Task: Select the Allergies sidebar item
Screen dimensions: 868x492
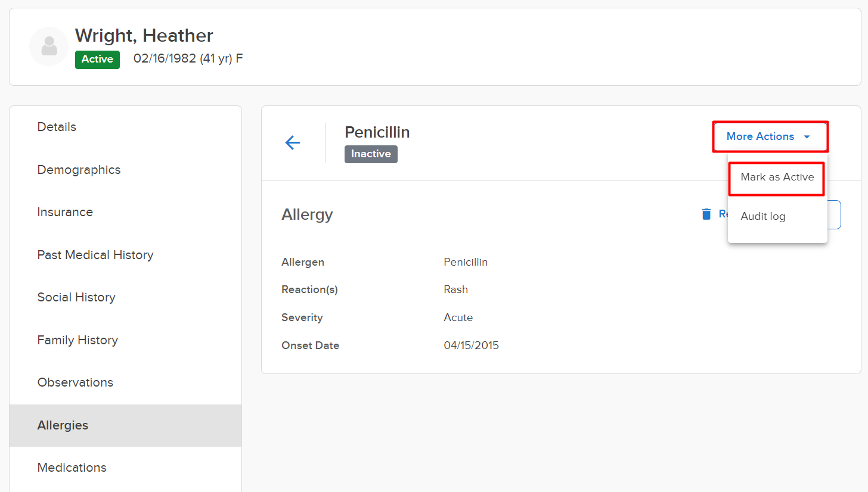Action: click(x=63, y=425)
